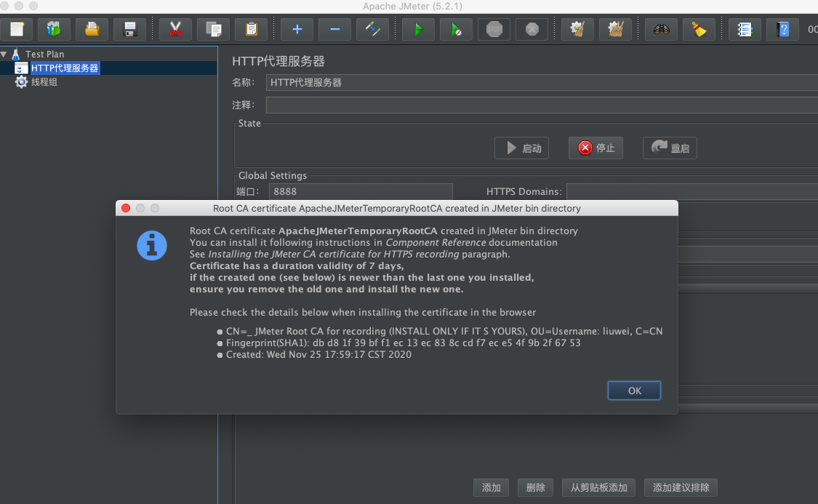Click the Copy toolbar icon
The width and height of the screenshot is (818, 504).
(x=213, y=29)
